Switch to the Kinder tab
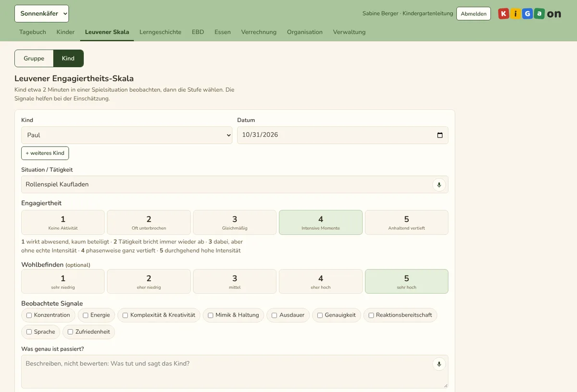 pos(65,32)
